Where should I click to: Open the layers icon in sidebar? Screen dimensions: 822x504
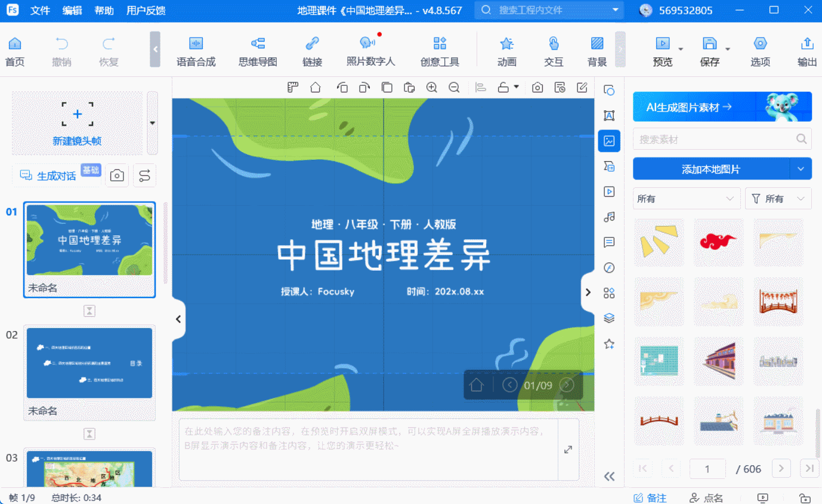coord(609,319)
